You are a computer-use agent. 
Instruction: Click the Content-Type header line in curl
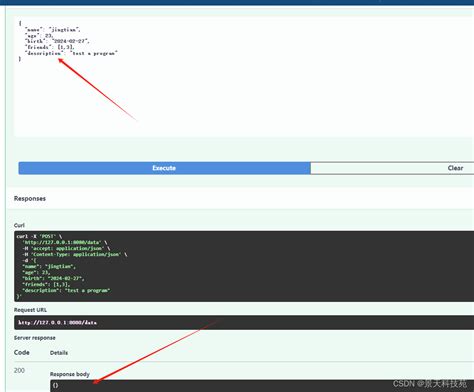click(x=75, y=254)
